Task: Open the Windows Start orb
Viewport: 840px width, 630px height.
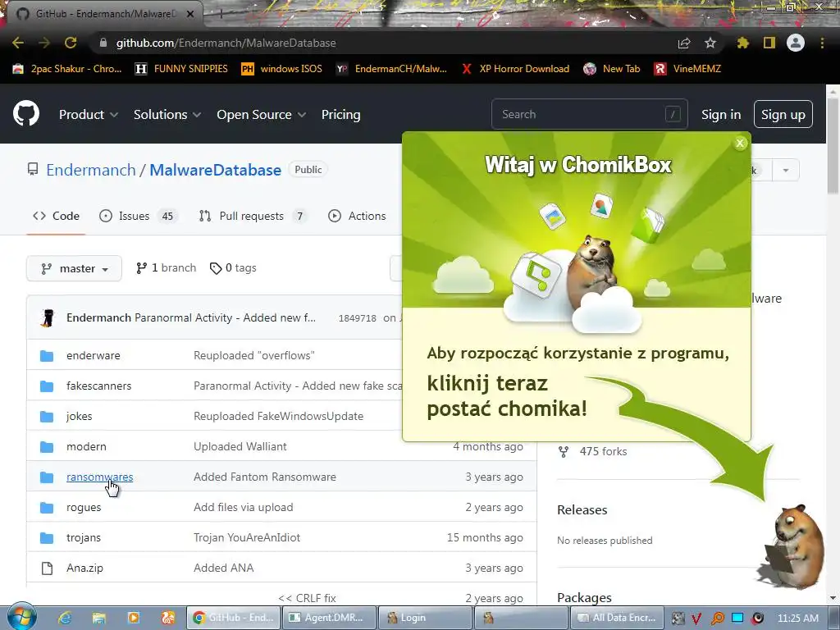Action: tap(22, 616)
